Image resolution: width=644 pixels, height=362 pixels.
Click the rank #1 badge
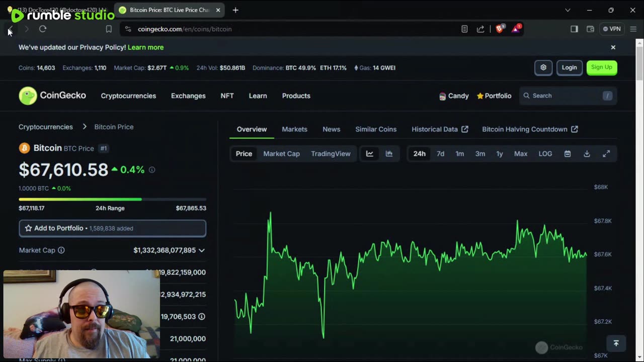(x=104, y=148)
